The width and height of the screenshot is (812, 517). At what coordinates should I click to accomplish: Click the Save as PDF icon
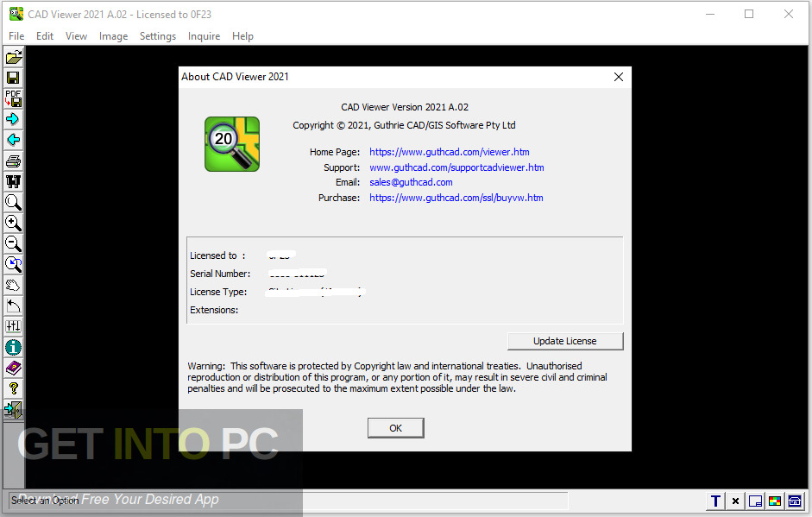point(14,98)
